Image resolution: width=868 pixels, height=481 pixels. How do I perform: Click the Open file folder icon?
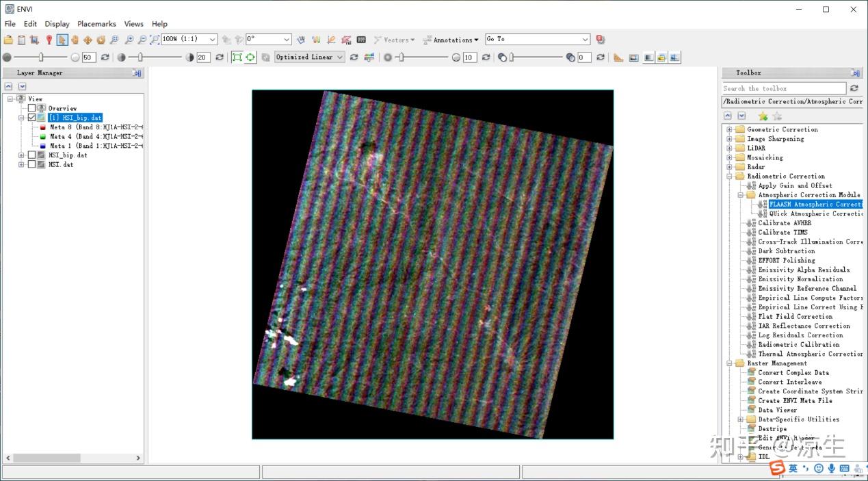point(8,40)
